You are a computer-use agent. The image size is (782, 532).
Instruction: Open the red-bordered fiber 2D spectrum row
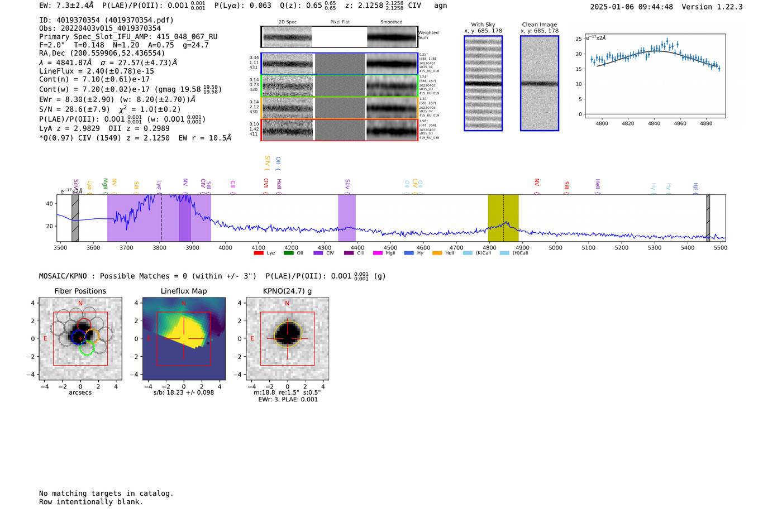[x=340, y=130]
